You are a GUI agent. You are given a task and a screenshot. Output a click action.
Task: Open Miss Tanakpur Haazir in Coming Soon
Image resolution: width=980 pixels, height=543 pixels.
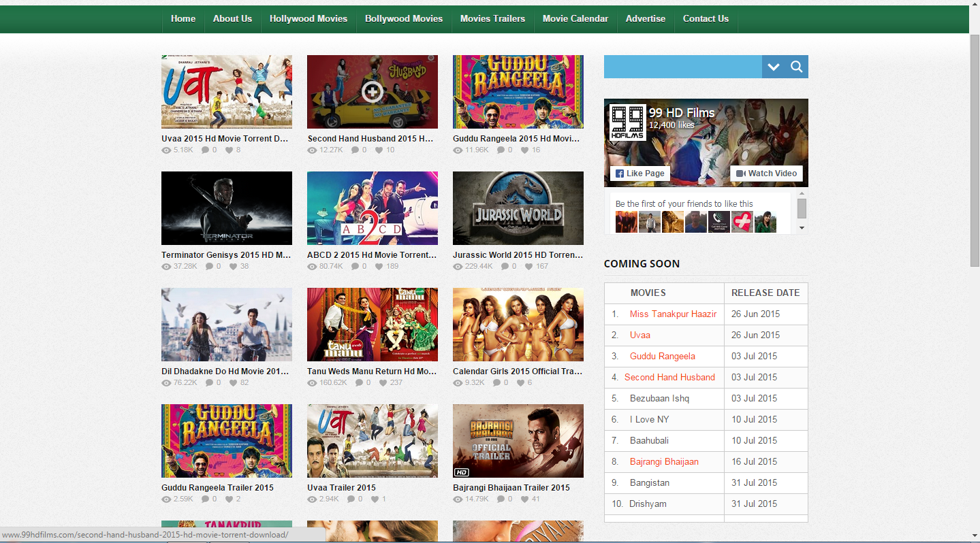673,314
